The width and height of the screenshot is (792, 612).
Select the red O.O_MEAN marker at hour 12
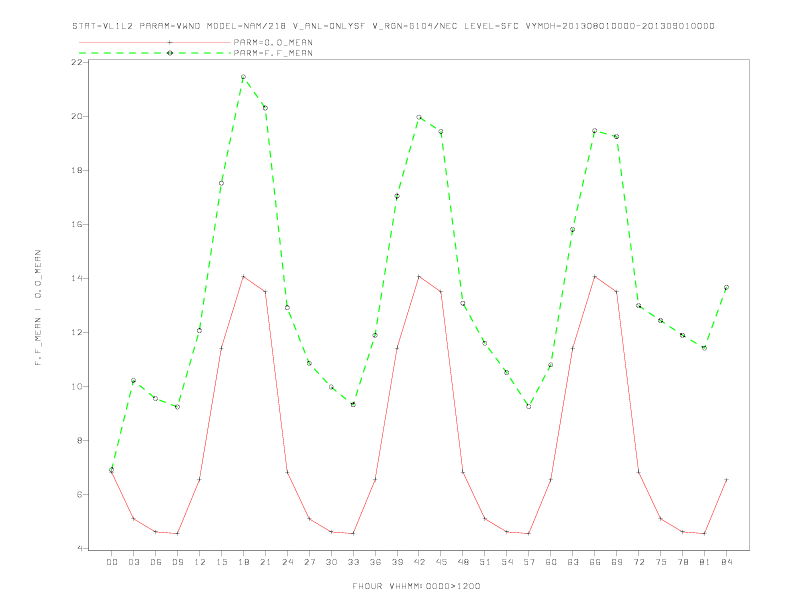[200, 479]
